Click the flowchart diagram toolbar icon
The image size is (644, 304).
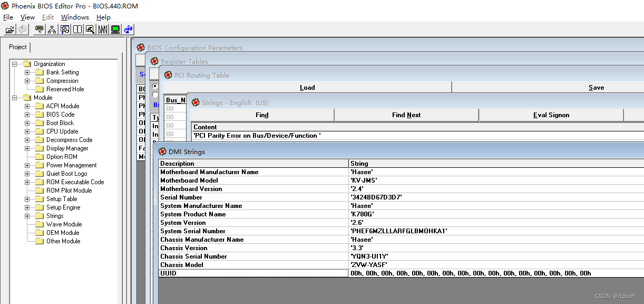coord(64,30)
